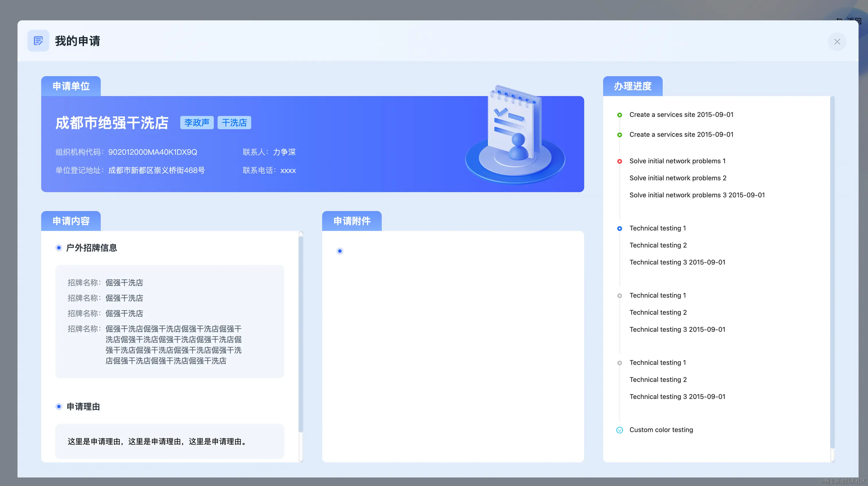Click the 干洗店 tag
Screen dimensions: 868x486
click(x=234, y=122)
